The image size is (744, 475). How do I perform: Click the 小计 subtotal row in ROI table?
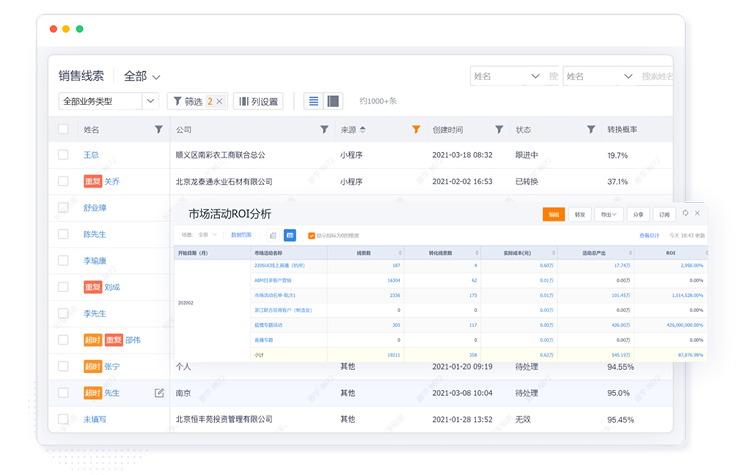click(479, 355)
